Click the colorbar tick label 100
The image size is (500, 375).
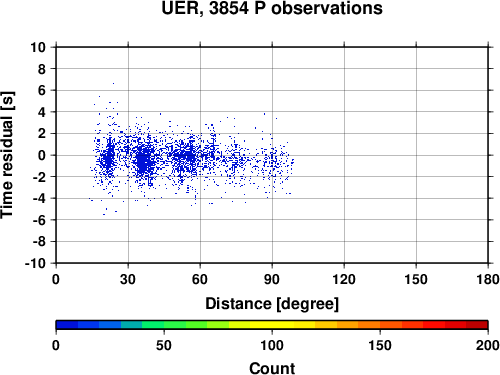pyautogui.click(x=272, y=345)
